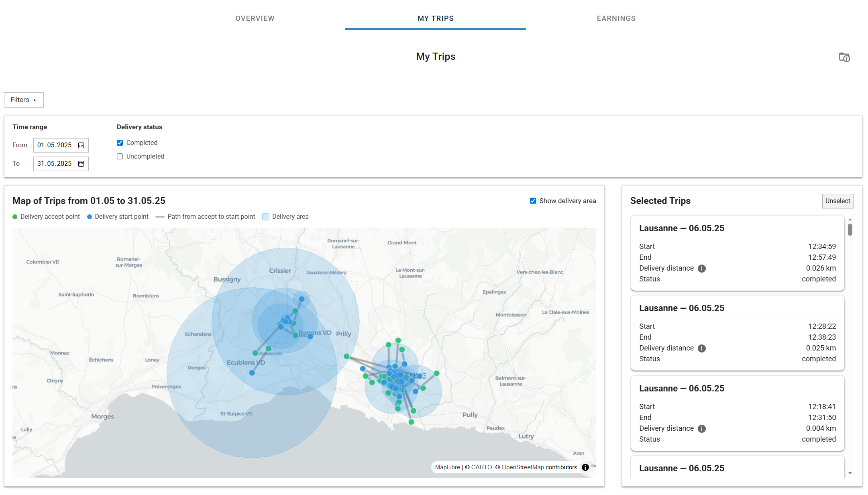Click the From date field 01.05.2025
The image size is (868, 495).
(x=61, y=145)
